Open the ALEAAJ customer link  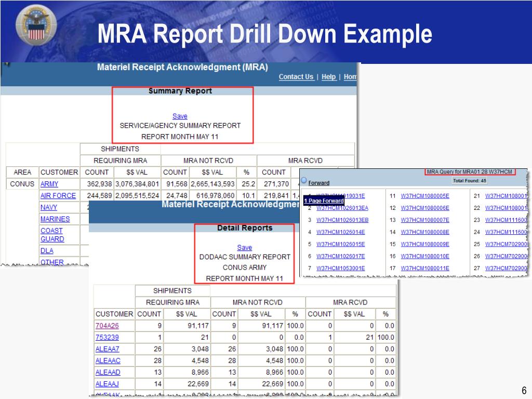107,384
